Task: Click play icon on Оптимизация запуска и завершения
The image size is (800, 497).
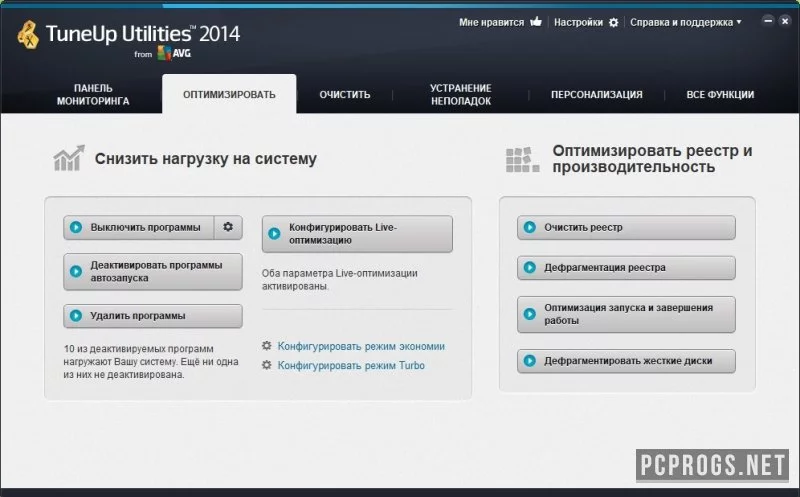Action: [530, 314]
